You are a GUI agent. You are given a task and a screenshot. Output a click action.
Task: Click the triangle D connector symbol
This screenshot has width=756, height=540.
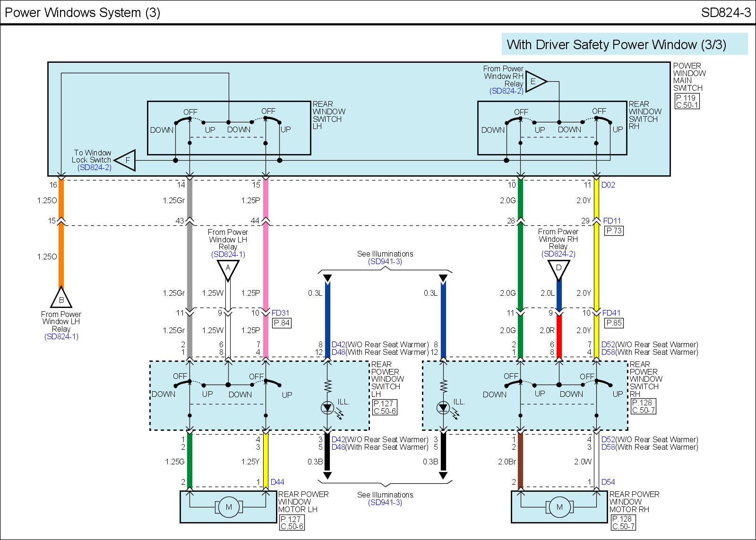558,269
